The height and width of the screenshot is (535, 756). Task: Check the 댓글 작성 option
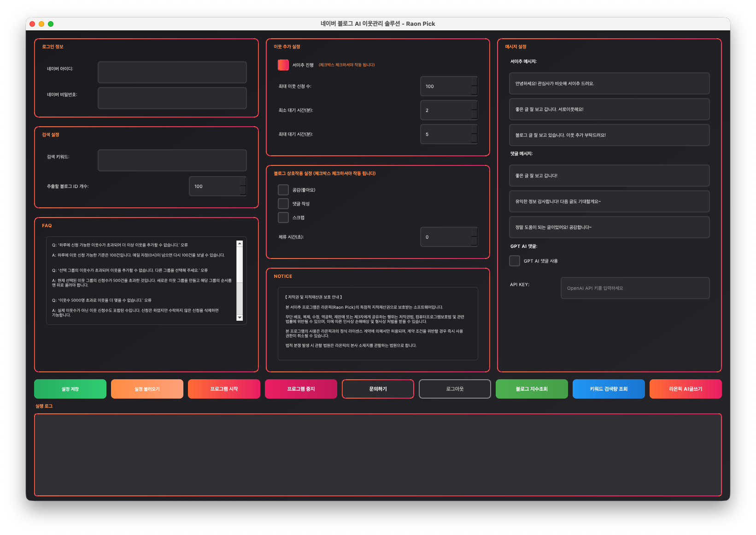[x=283, y=204]
